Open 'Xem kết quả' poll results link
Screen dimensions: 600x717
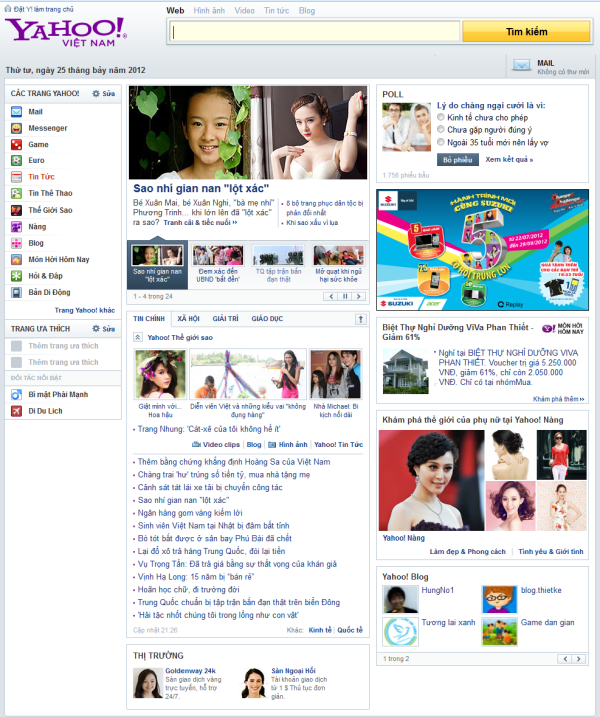click(509, 160)
